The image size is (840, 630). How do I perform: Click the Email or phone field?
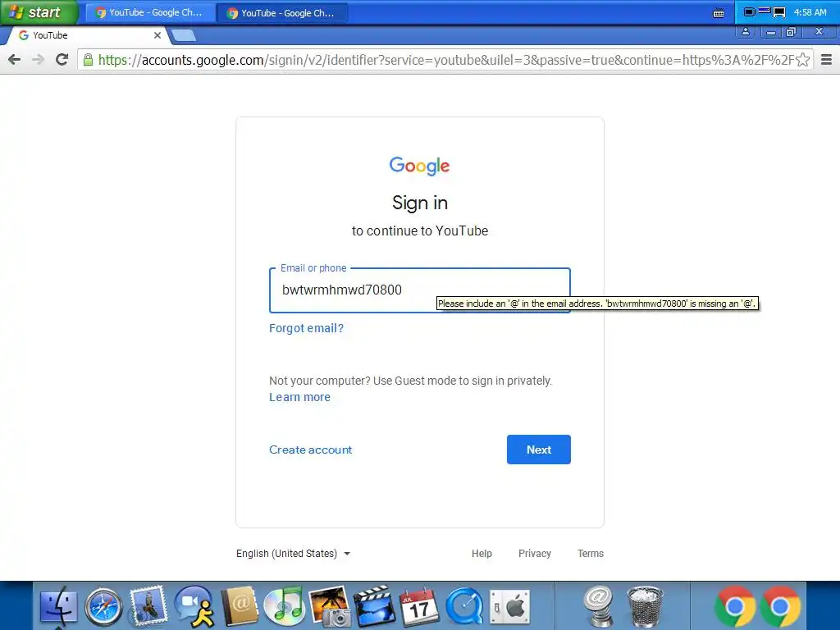(x=419, y=290)
